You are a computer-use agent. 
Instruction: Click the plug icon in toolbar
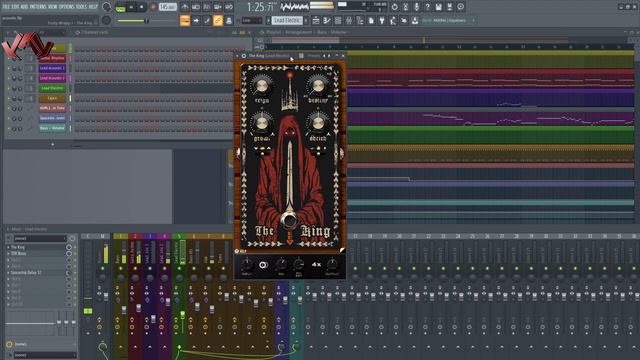click(x=382, y=20)
